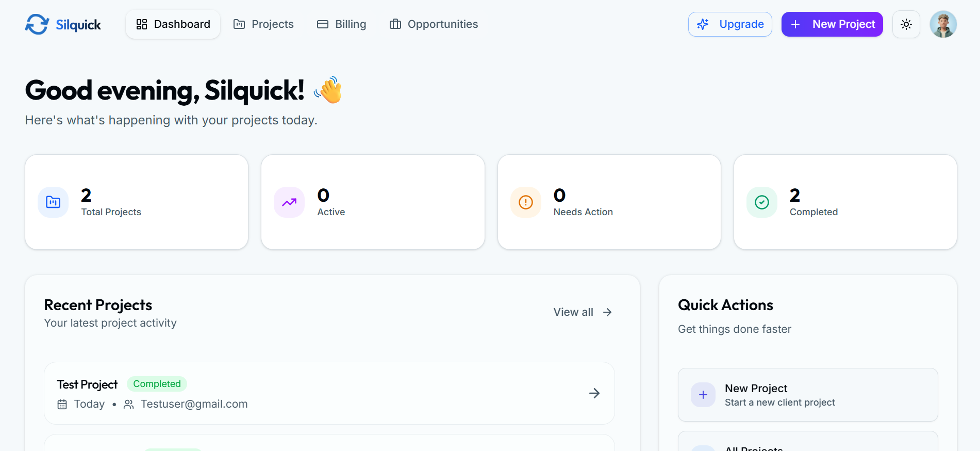Screen dimensions: 980x451
Task: Click the Silquick logo icon
Action: (37, 24)
